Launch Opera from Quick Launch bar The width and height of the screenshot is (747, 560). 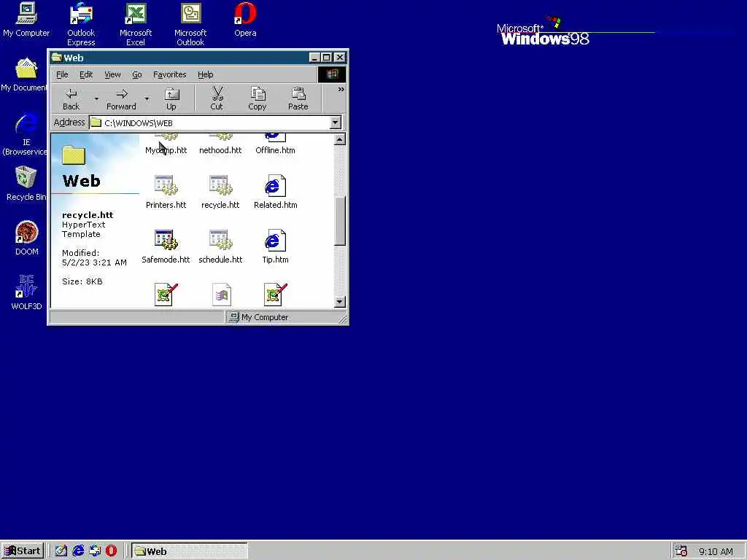[x=111, y=551]
